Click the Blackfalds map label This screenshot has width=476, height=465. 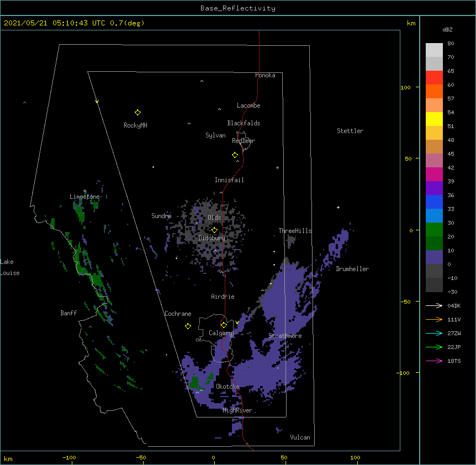(x=244, y=123)
